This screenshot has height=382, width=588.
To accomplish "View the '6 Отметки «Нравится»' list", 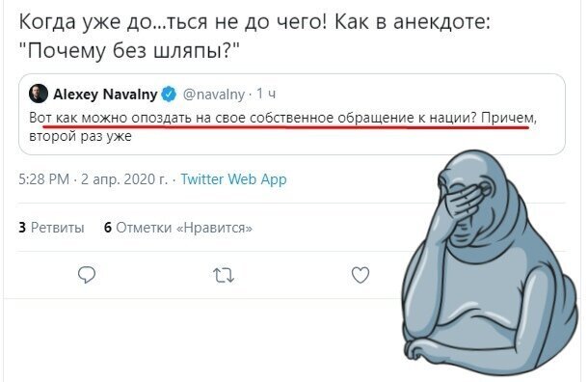I will [178, 228].
